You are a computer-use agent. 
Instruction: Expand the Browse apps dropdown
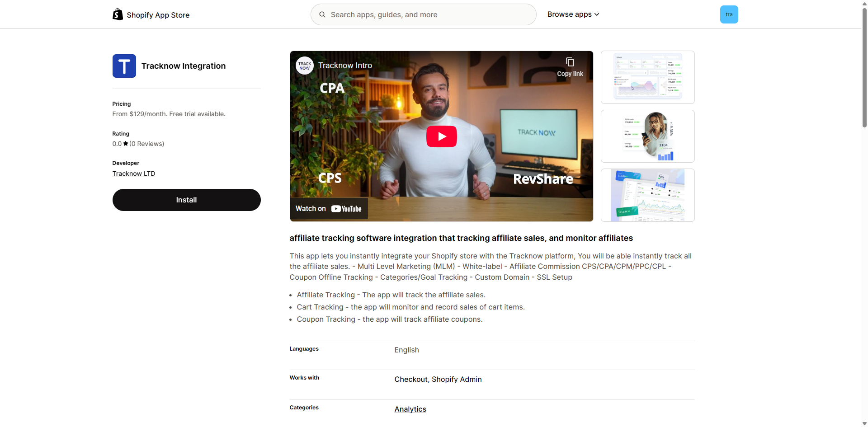point(573,14)
